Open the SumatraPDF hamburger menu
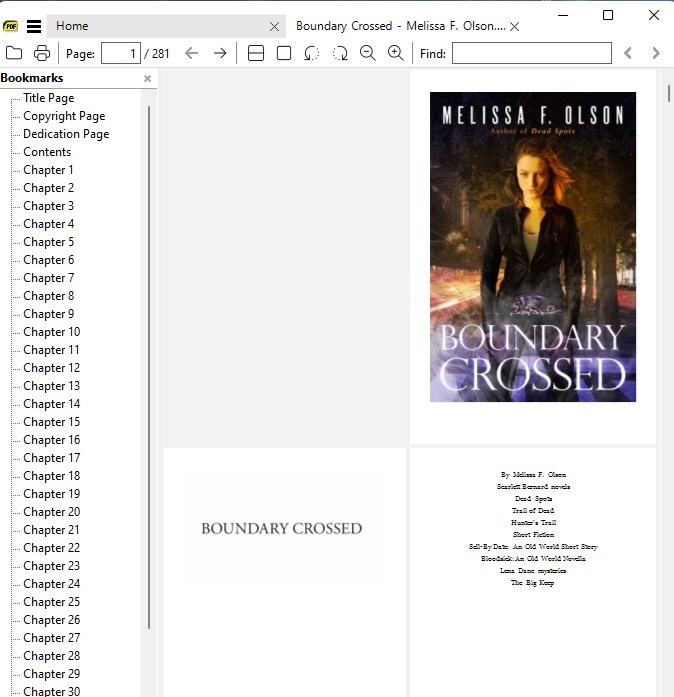 point(34,26)
